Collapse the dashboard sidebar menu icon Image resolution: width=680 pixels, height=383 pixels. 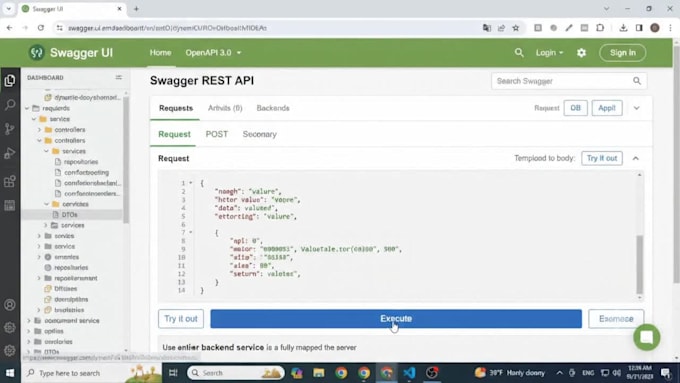click(118, 77)
